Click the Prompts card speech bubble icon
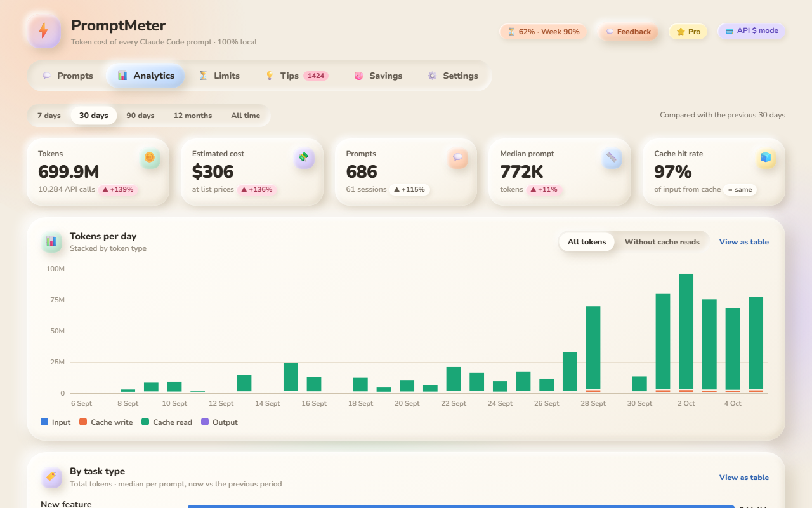Viewport: 812px width, 508px height. click(x=458, y=157)
